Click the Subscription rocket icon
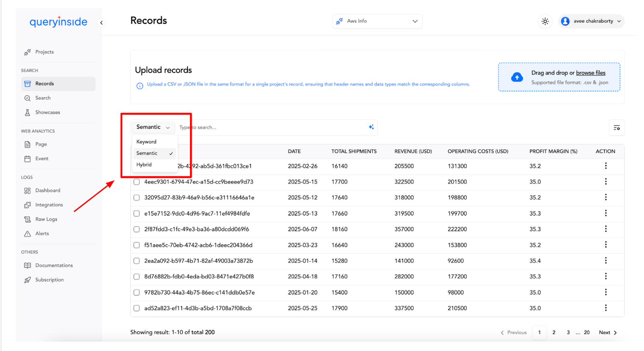The height and width of the screenshot is (351, 644). point(27,280)
